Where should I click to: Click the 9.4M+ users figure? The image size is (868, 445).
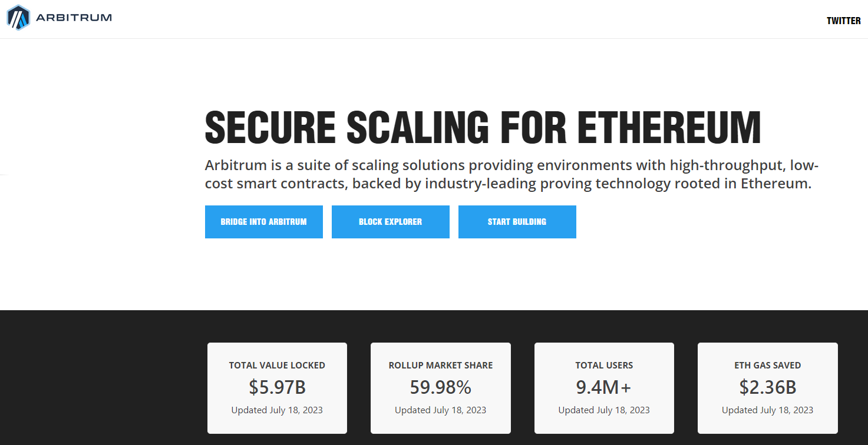604,387
